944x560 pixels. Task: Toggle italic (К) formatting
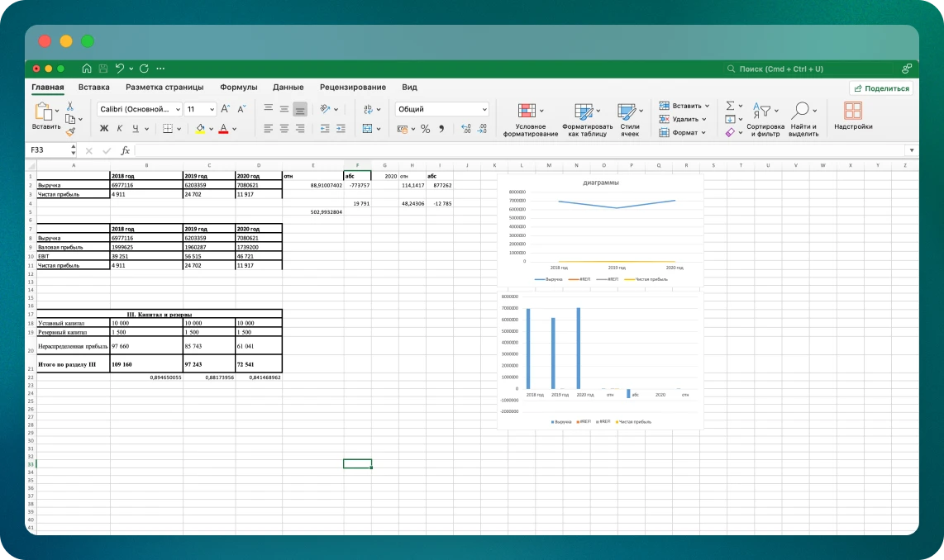[119, 129]
